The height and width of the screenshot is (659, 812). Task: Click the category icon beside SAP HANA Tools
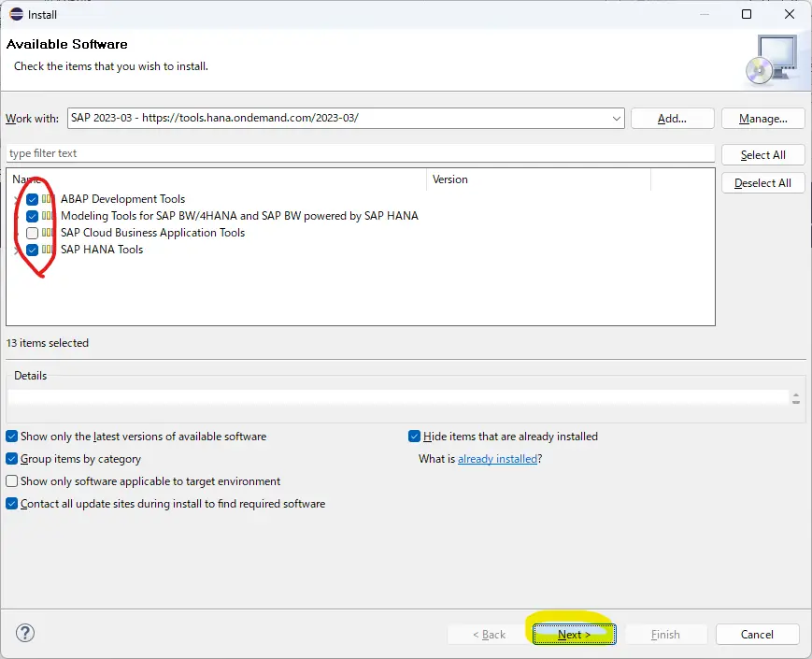(48, 250)
